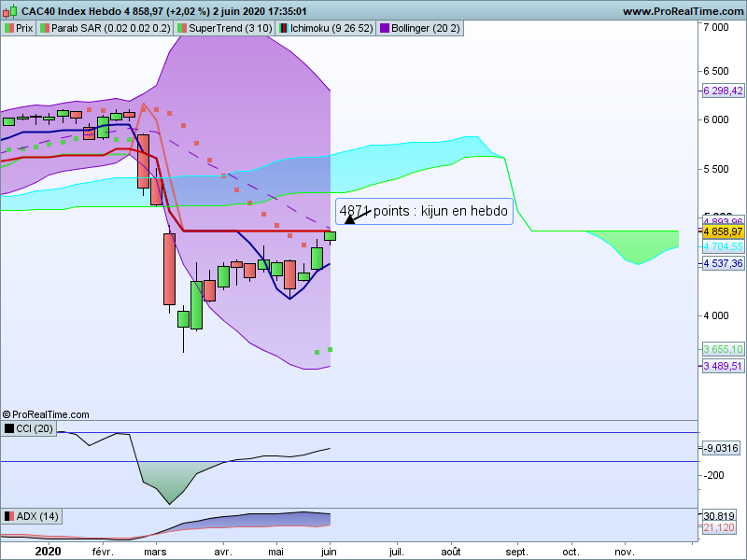Screen dimensions: 747x560
Task: Click the candlestick chart icon beside CAC40 title
Action: [10, 11]
